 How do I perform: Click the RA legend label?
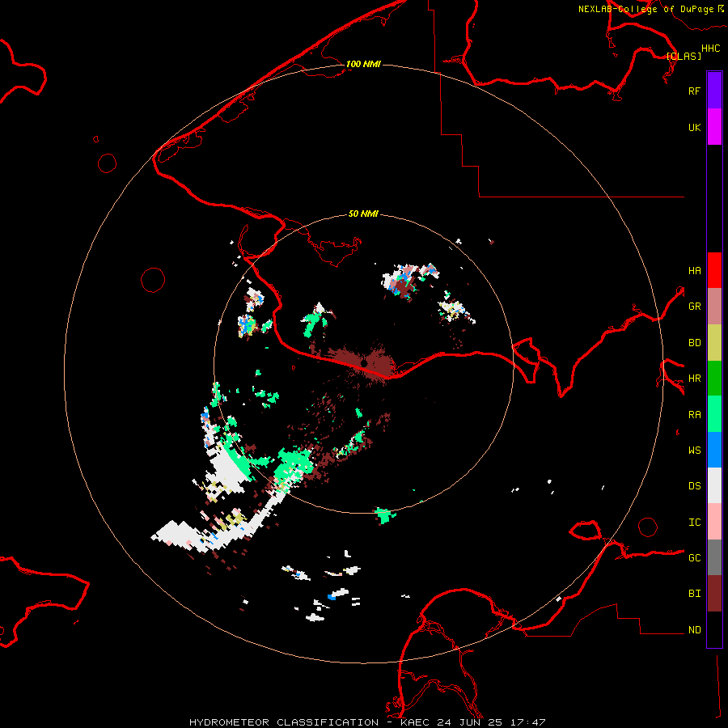pos(695,415)
